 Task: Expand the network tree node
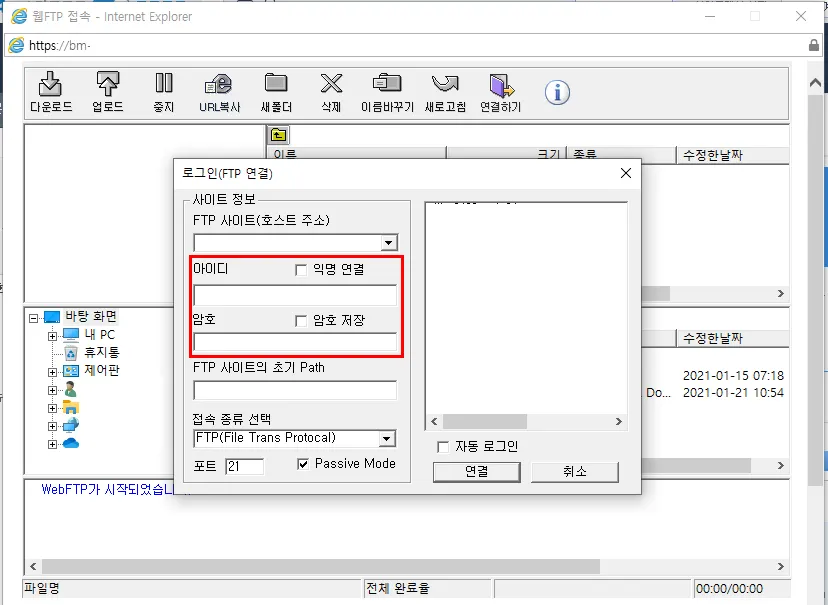click(x=52, y=426)
